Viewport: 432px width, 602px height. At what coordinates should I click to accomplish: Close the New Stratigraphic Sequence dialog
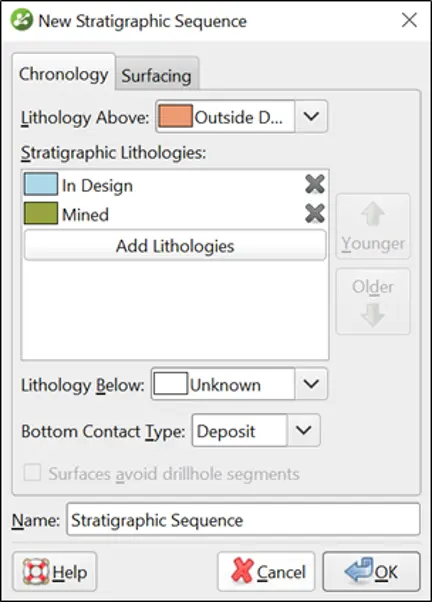409,20
